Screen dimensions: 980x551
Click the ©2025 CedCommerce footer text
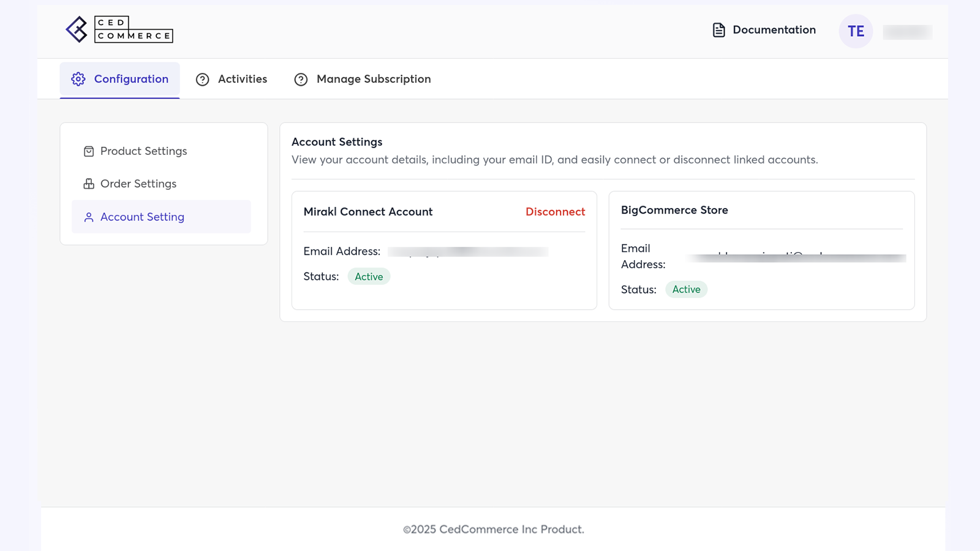494,530
